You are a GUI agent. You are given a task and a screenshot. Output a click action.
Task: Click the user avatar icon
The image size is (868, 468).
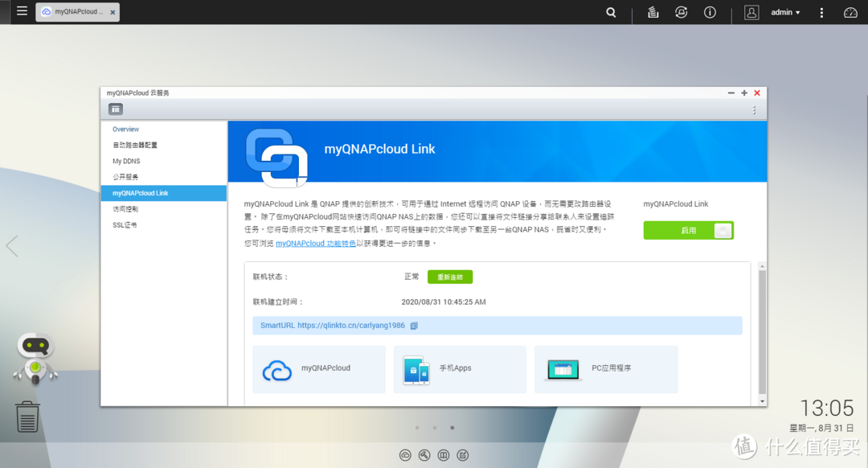751,12
